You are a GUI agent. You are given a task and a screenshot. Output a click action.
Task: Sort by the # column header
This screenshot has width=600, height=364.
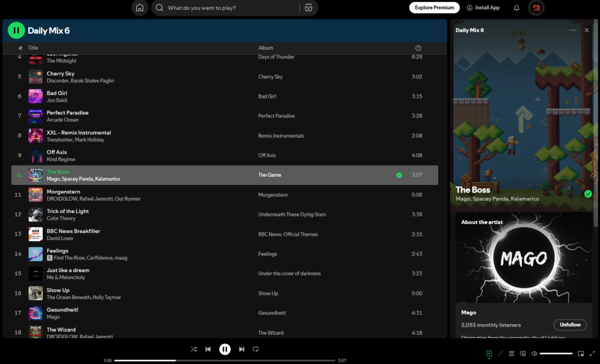21,48
